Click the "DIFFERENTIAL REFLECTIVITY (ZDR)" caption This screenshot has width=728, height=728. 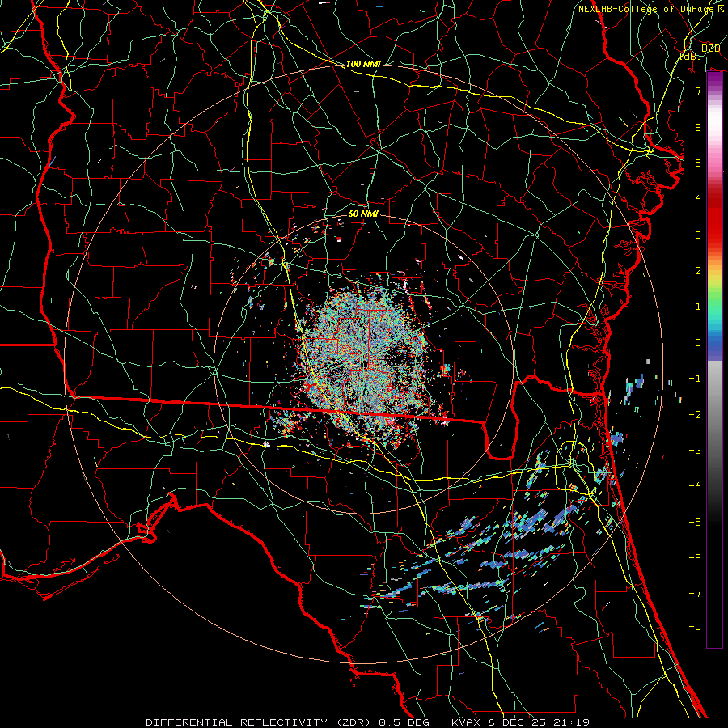(x=258, y=722)
